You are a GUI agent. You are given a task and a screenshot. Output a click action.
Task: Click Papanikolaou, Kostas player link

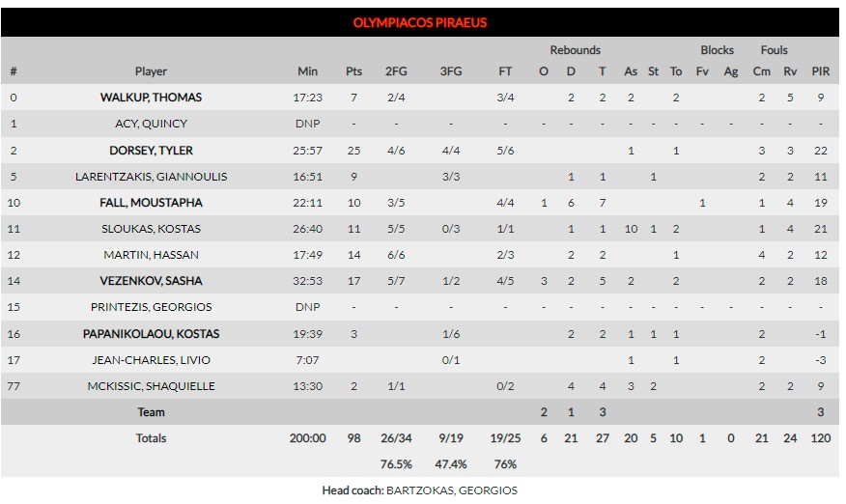tap(151, 334)
